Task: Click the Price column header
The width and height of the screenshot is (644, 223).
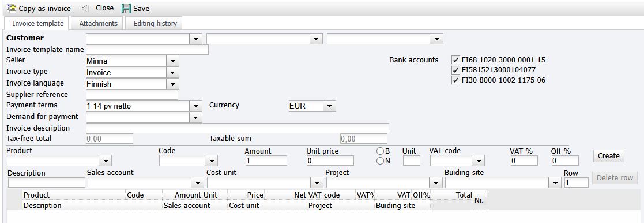Action: pyautogui.click(x=246, y=195)
